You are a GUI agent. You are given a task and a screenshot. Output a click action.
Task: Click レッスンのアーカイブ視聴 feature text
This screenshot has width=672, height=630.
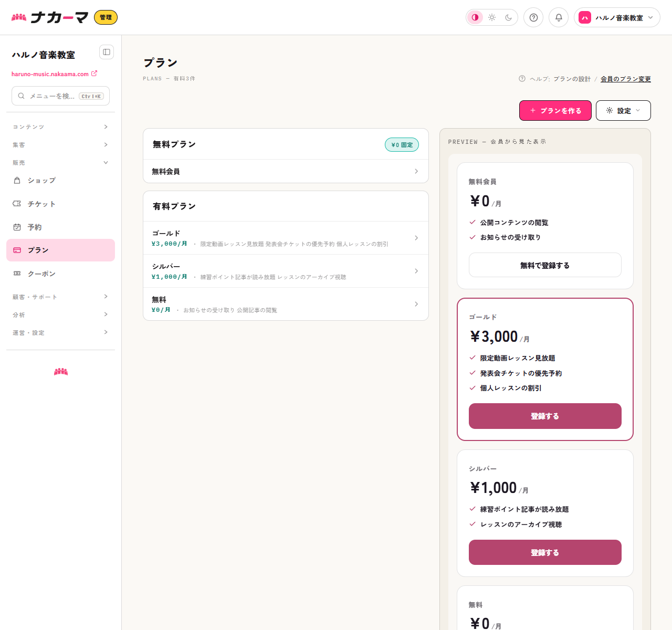pos(521,524)
